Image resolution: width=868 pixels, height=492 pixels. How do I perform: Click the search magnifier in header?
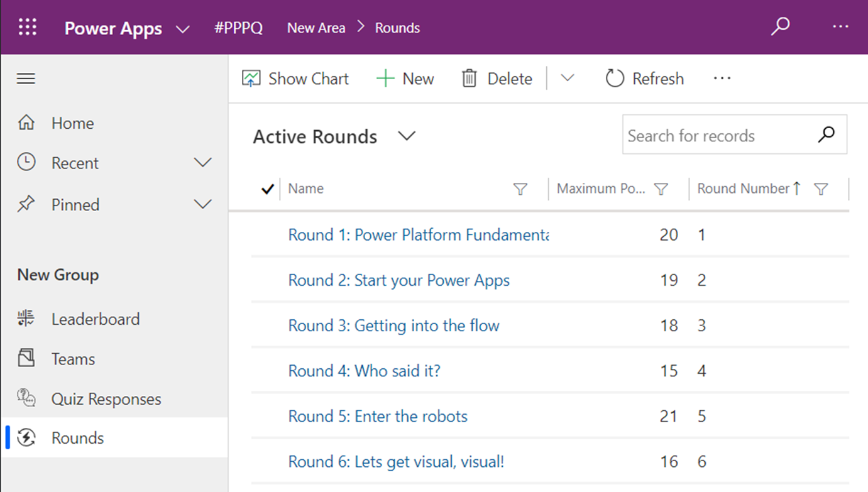click(780, 26)
